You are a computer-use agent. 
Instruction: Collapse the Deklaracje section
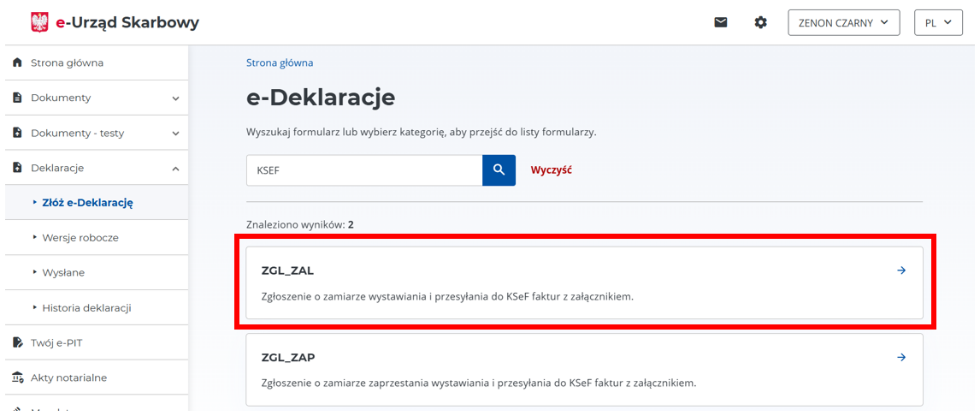[175, 169]
